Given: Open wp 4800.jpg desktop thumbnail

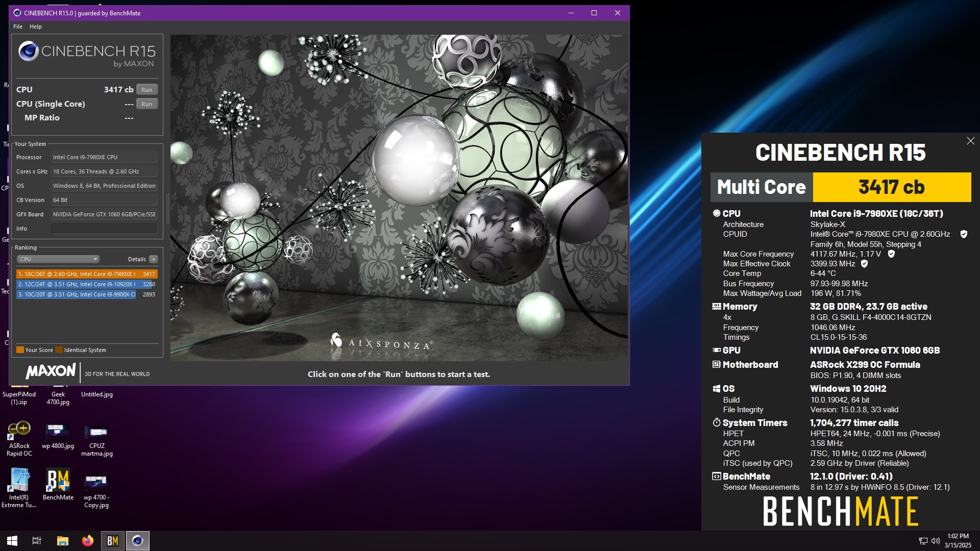Looking at the screenshot, I should pos(58,436).
